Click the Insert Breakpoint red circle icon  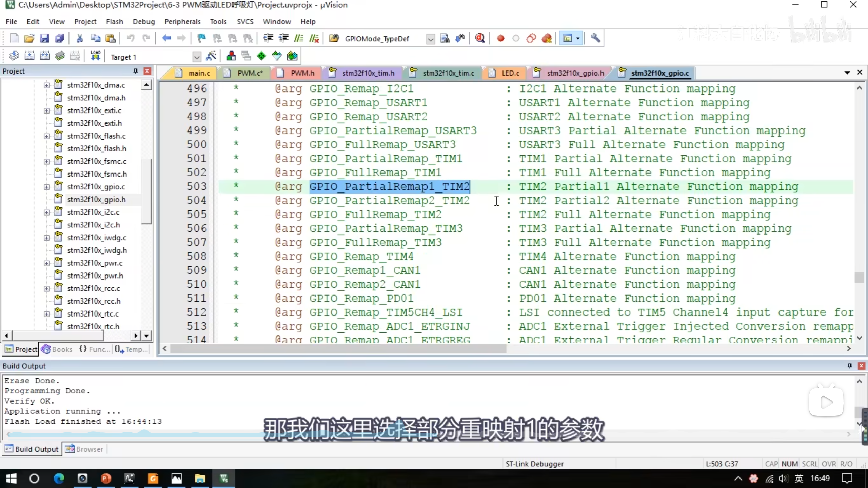pyautogui.click(x=500, y=38)
